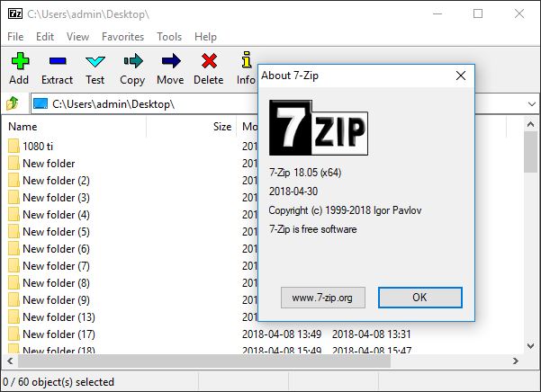
Task: Click the computer icon in address bar
Action: (x=41, y=103)
